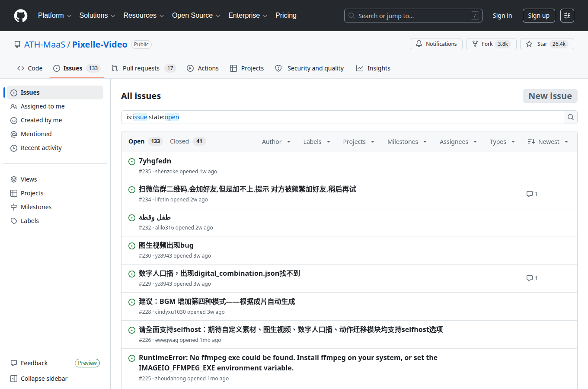588x389 pixels.
Task: Open the Newest sort dropdown
Action: coord(548,142)
